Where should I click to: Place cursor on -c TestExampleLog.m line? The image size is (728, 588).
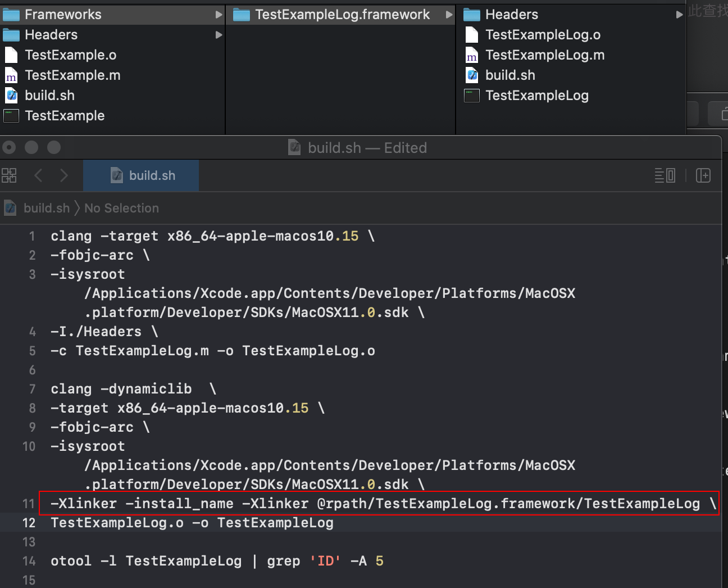point(213,351)
